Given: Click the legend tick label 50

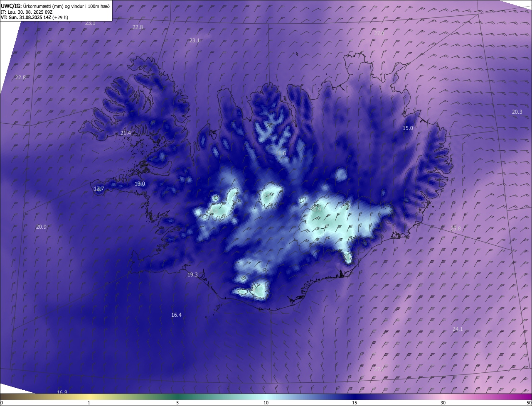Looking at the screenshot, I should coord(529,403).
